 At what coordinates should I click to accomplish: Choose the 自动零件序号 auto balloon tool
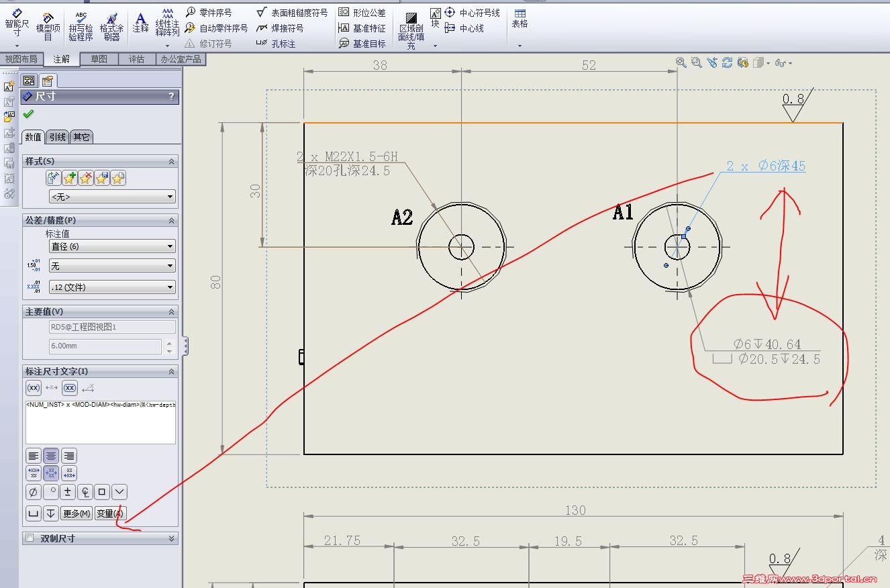[217, 28]
